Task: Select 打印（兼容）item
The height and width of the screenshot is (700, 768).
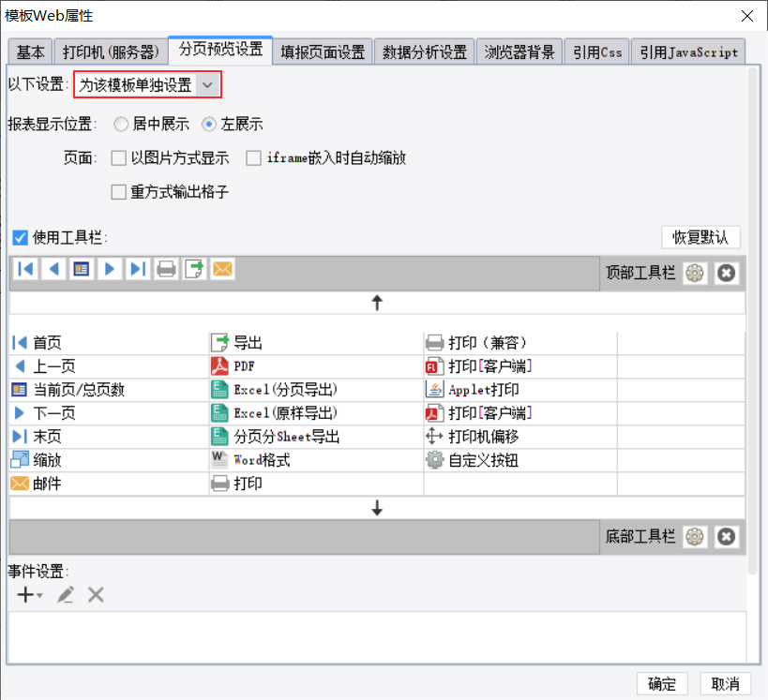Action: [520, 343]
